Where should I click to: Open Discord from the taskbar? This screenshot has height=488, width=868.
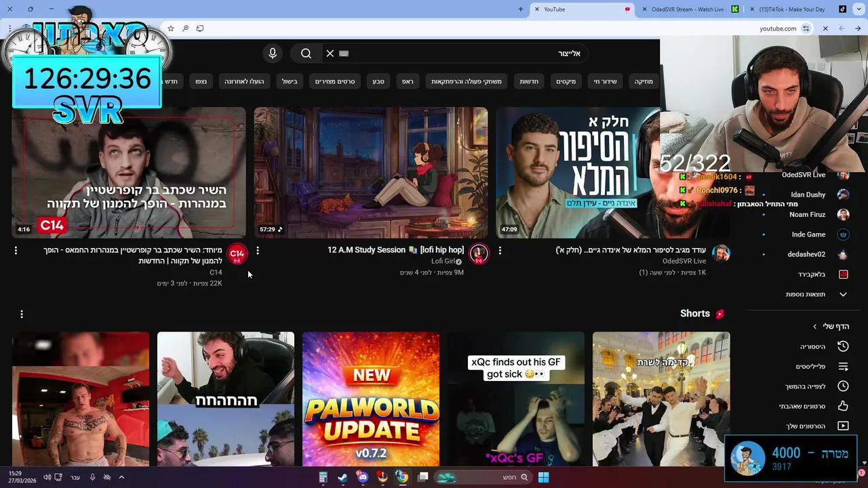pyautogui.click(x=363, y=477)
